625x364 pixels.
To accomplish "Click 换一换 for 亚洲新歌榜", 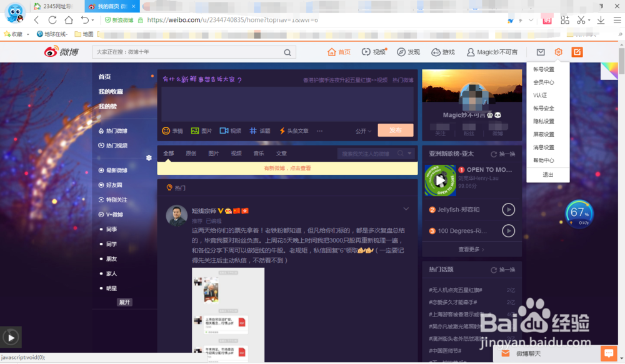I will pyautogui.click(x=503, y=154).
